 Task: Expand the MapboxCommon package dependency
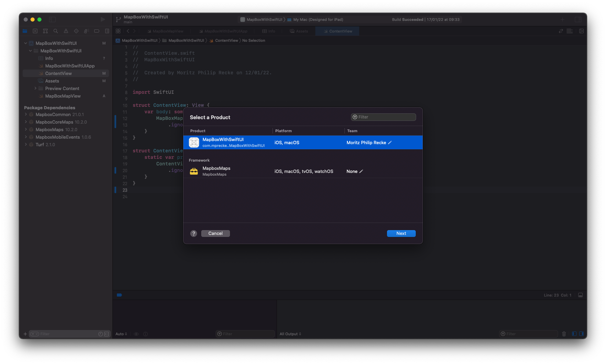click(26, 114)
